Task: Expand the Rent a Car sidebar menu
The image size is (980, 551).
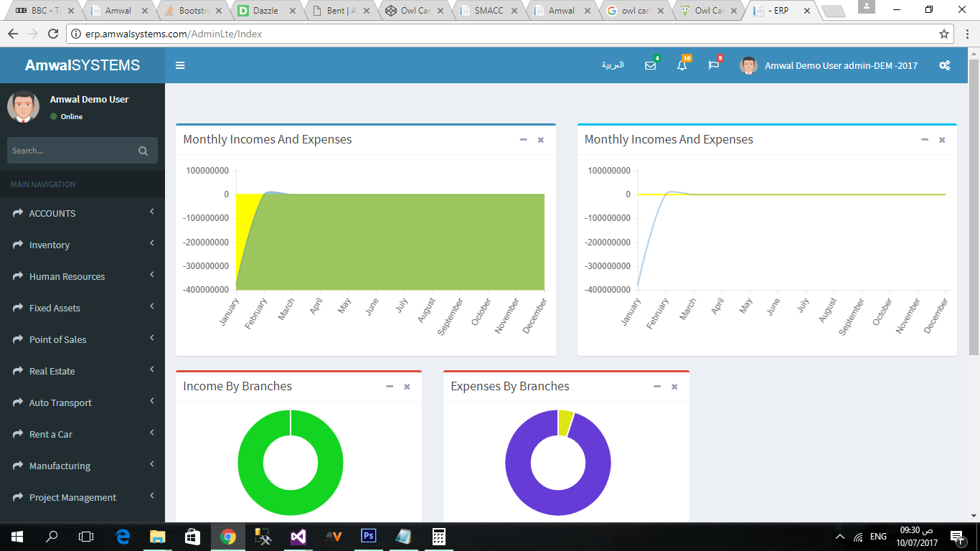Action: 50,434
